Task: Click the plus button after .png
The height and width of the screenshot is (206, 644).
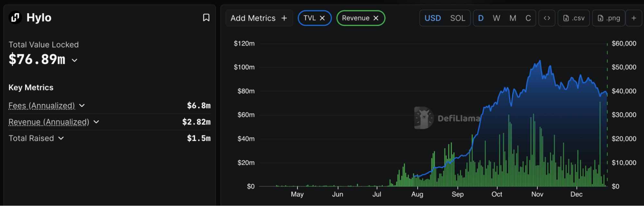Action: tap(634, 18)
